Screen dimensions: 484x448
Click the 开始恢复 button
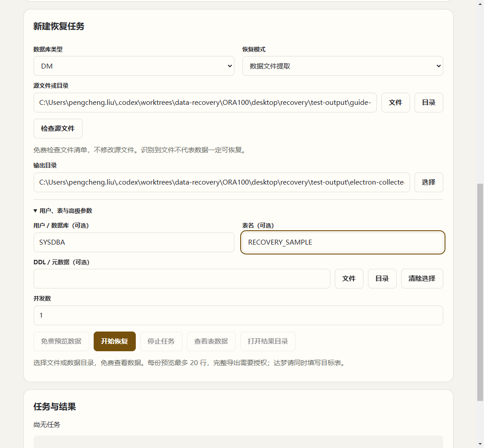point(115,341)
